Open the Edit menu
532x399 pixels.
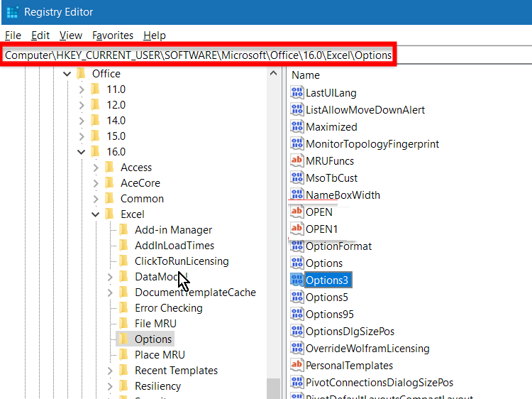40,35
